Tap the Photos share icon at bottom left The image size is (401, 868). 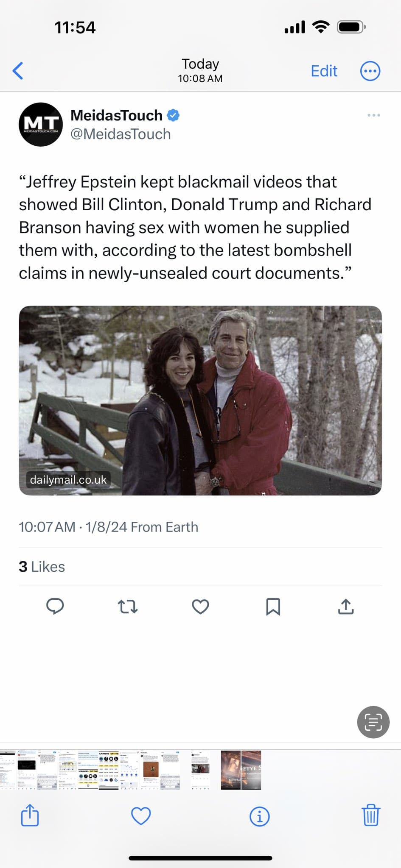coord(30,815)
